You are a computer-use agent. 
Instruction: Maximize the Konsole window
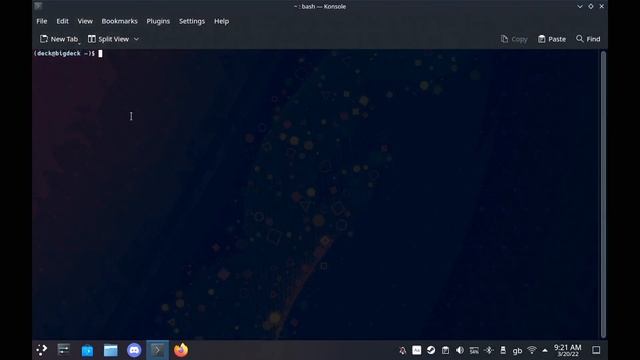click(x=591, y=6)
